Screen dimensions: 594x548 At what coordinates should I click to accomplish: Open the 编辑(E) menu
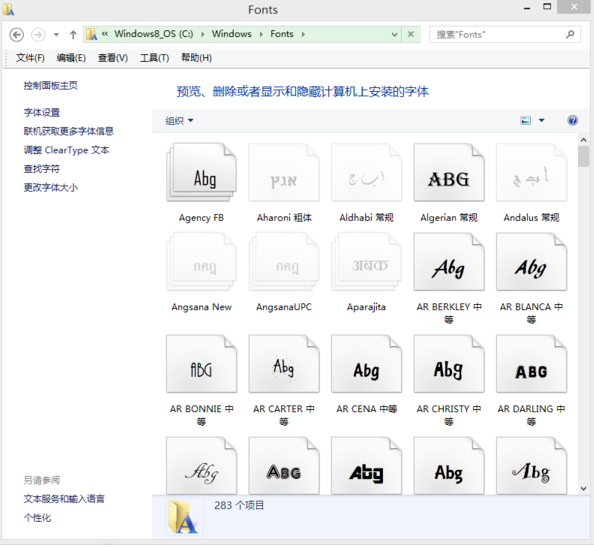click(71, 58)
